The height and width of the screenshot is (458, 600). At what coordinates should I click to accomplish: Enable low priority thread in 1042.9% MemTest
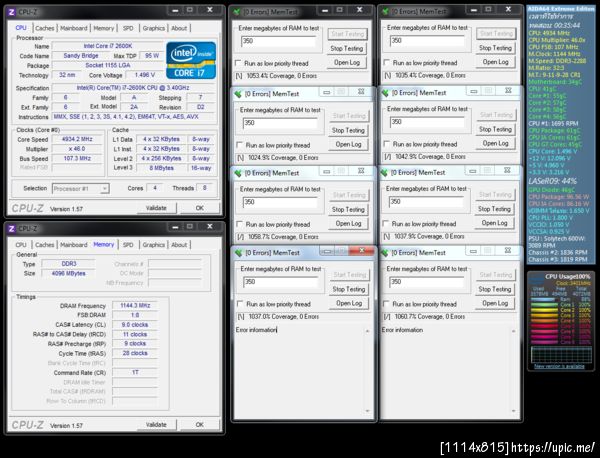pos(386,144)
